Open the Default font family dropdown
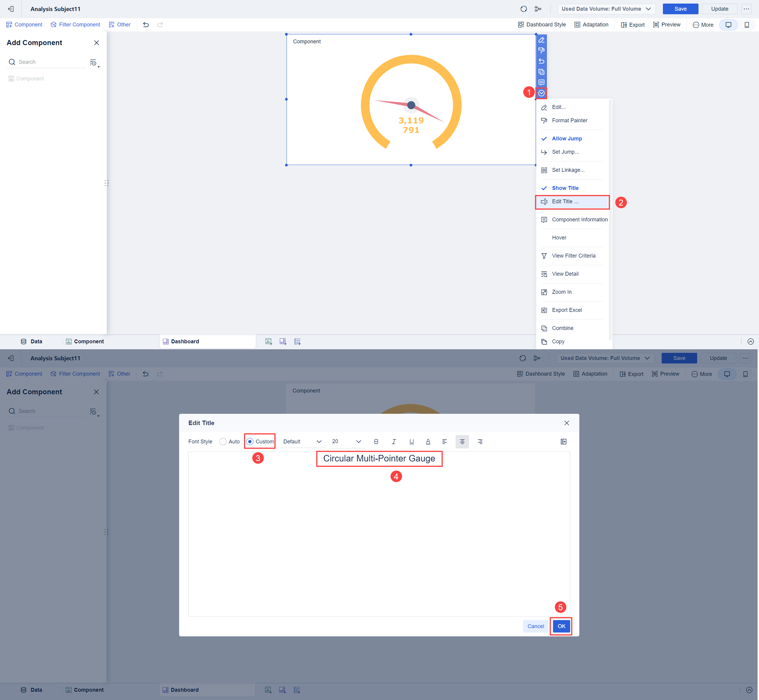Viewport: 759px width, 700px height. (302, 441)
